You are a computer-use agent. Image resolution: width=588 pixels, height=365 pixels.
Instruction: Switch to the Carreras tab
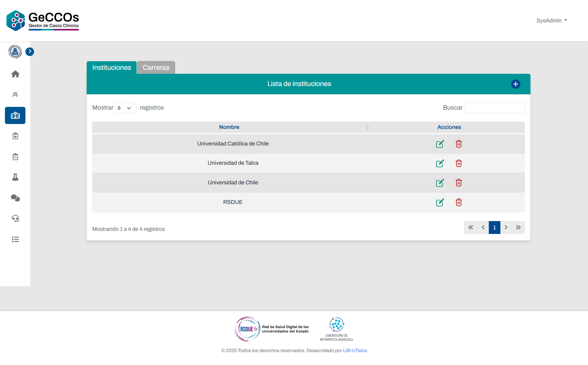tap(156, 67)
